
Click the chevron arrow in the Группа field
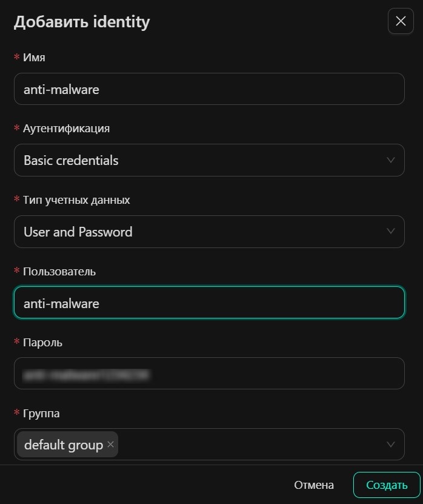coord(391,445)
